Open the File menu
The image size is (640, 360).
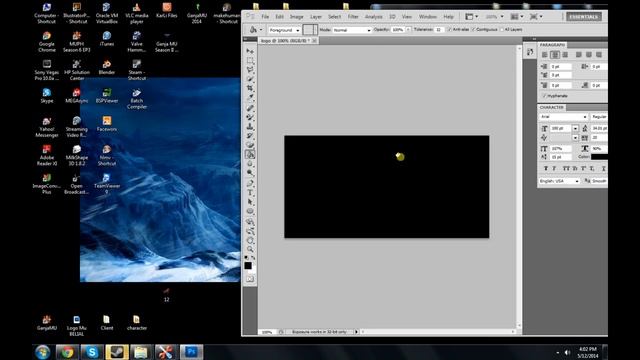click(265, 17)
